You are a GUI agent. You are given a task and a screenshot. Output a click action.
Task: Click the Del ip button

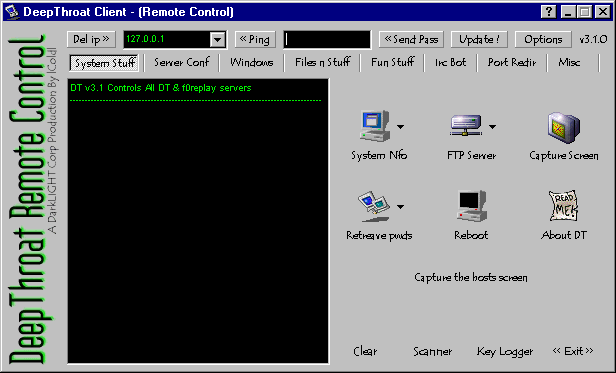[x=91, y=39]
